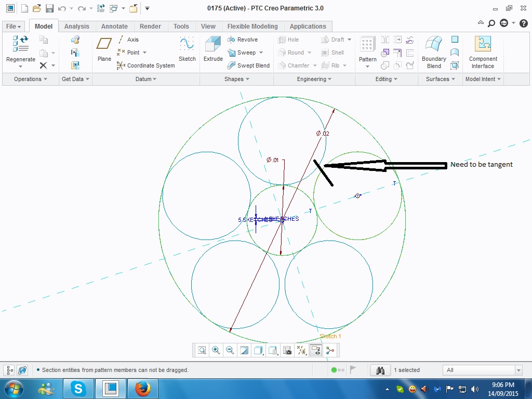This screenshot has width=532, height=399.
Task: Click the Refit zoom icon in graphics toolbar
Action: pyautogui.click(x=202, y=350)
